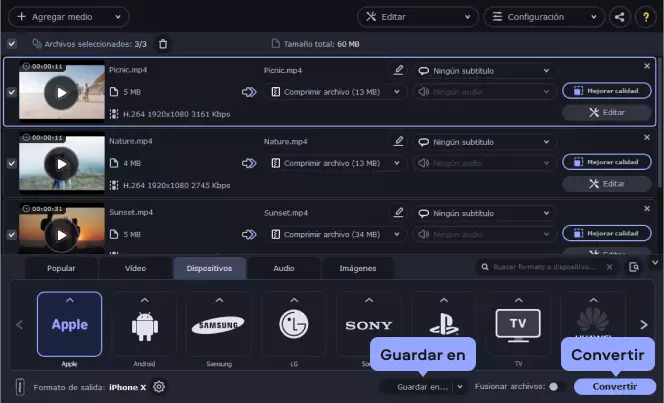Expand the Guardar en arrow menu

(460, 386)
